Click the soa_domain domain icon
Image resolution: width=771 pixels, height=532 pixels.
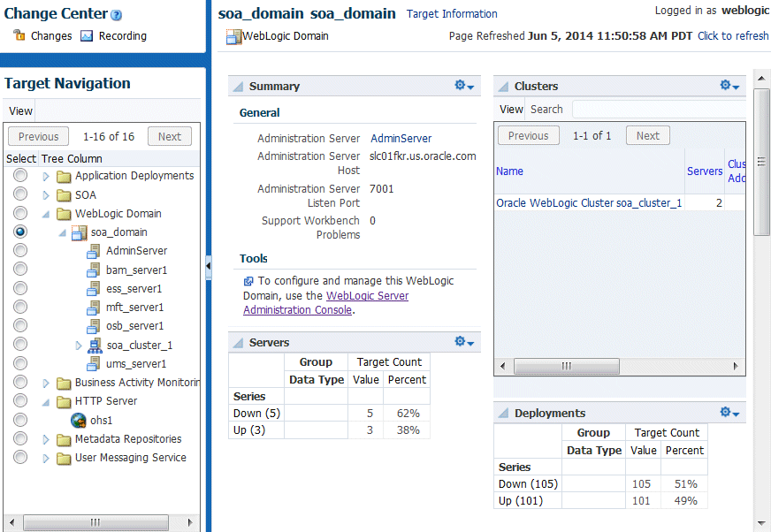(x=79, y=232)
